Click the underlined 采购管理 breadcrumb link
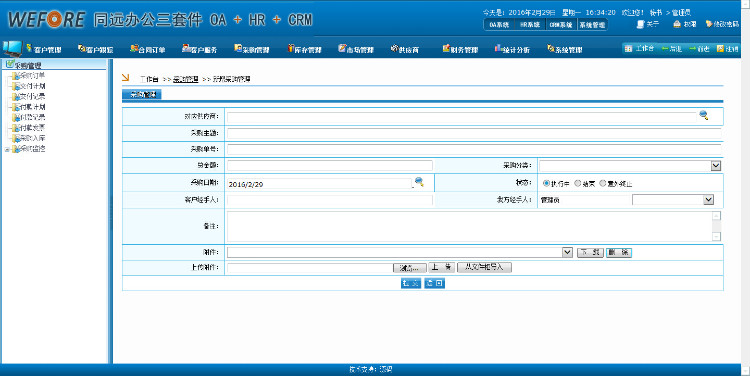 pyautogui.click(x=186, y=79)
